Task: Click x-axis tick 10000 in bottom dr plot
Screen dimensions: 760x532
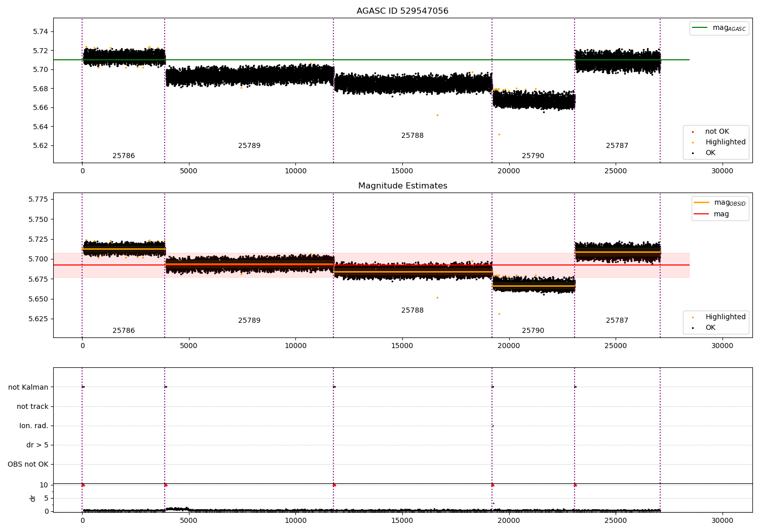Action: tap(295, 520)
